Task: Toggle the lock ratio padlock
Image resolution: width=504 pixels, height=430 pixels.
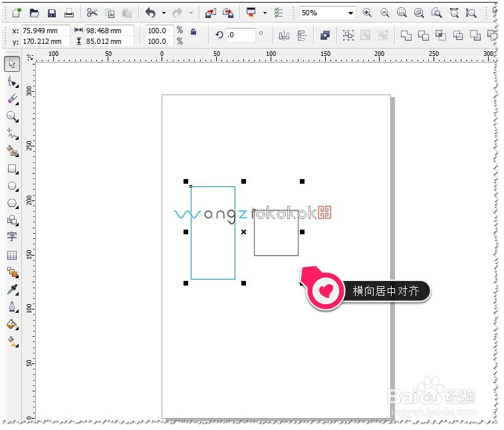Action: pos(193,31)
